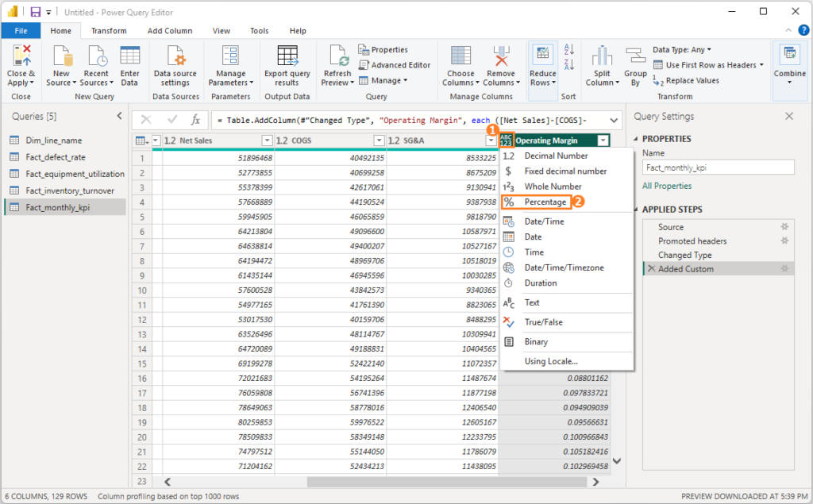
Task: Click the Save icon in title bar
Action: point(35,12)
